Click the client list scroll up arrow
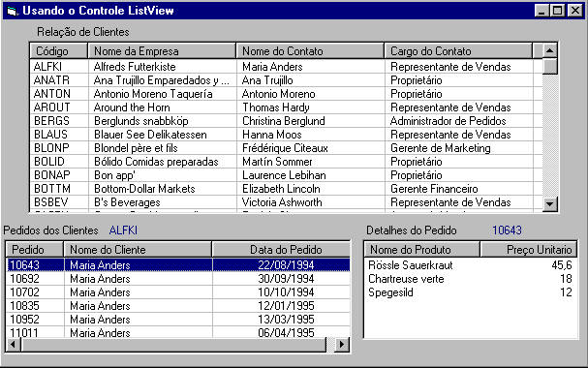Image resolution: width=588 pixels, height=368 pixels. 550,50
